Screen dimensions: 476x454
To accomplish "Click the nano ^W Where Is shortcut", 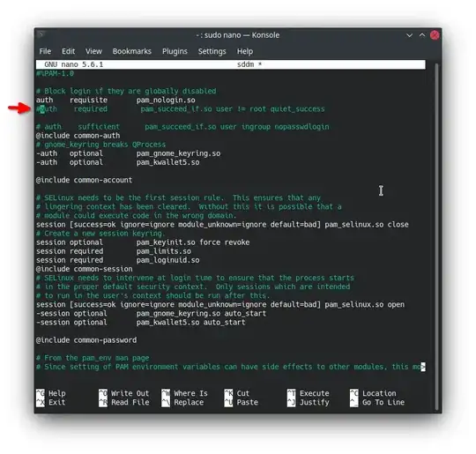I will (184, 393).
